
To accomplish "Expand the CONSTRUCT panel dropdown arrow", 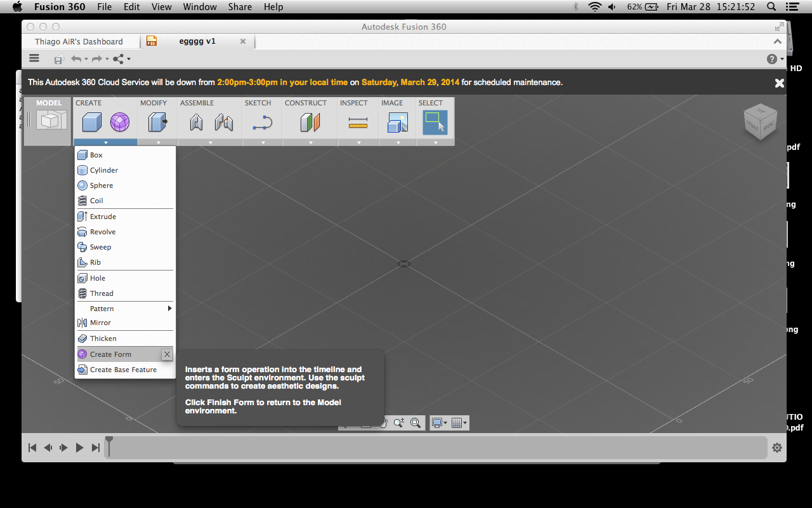I will (310, 143).
